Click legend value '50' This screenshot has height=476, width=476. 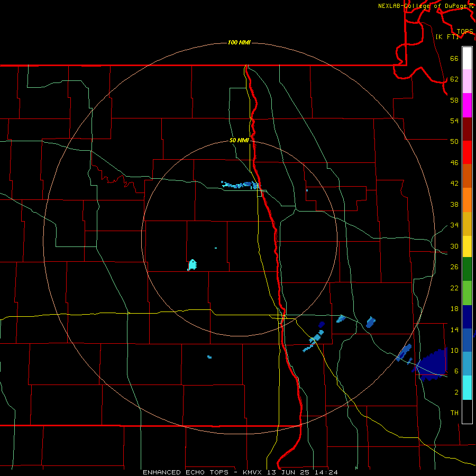point(454,142)
